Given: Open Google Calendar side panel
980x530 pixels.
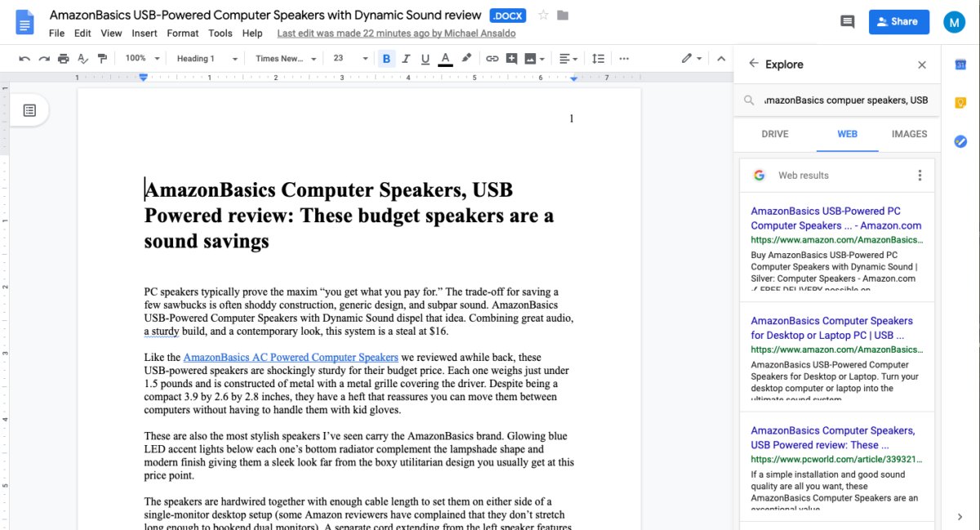Looking at the screenshot, I should (960, 65).
